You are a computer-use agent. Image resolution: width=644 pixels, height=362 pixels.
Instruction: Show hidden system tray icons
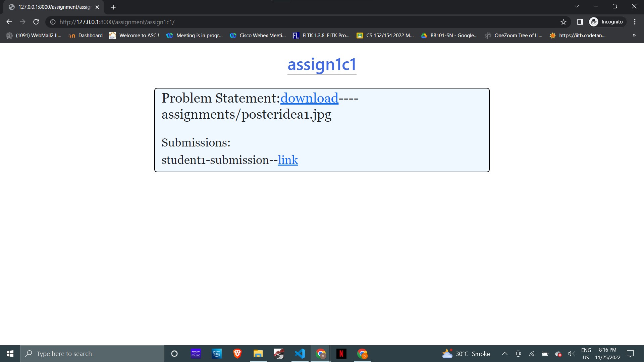[505, 353]
